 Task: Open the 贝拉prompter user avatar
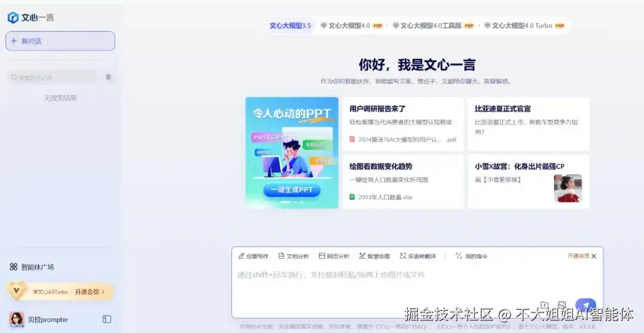tap(17, 319)
